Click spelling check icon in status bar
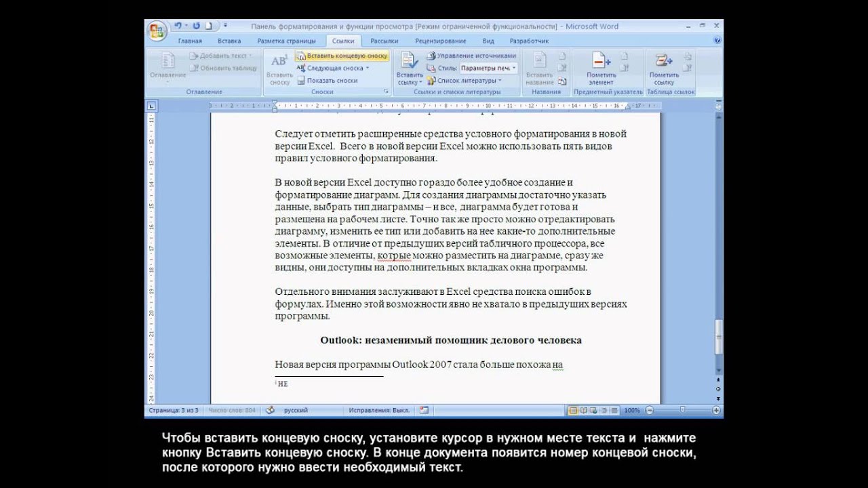 point(270,410)
